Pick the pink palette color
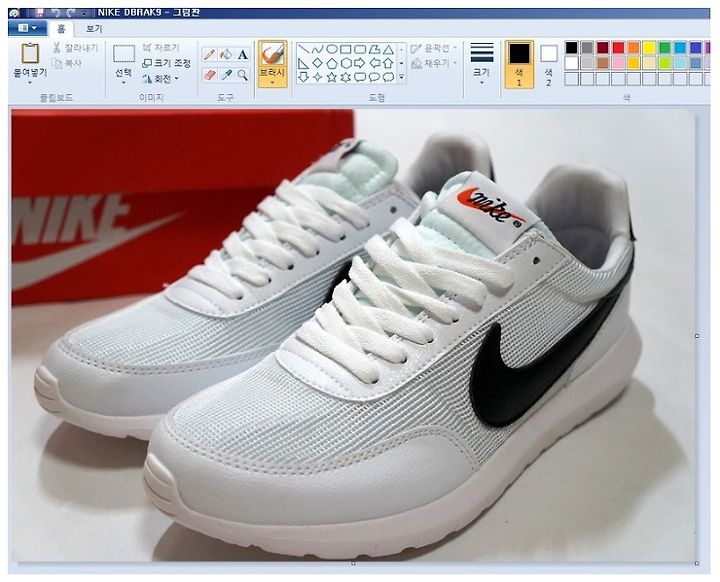 point(619,63)
